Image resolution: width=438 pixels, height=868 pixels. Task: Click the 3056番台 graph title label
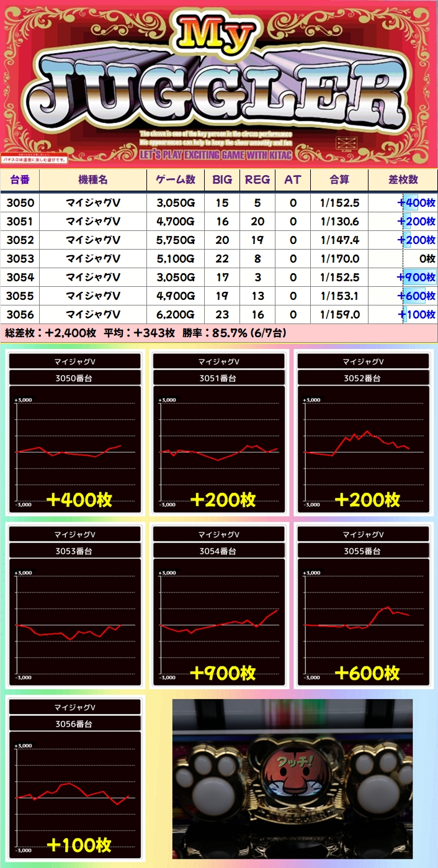coord(74,723)
